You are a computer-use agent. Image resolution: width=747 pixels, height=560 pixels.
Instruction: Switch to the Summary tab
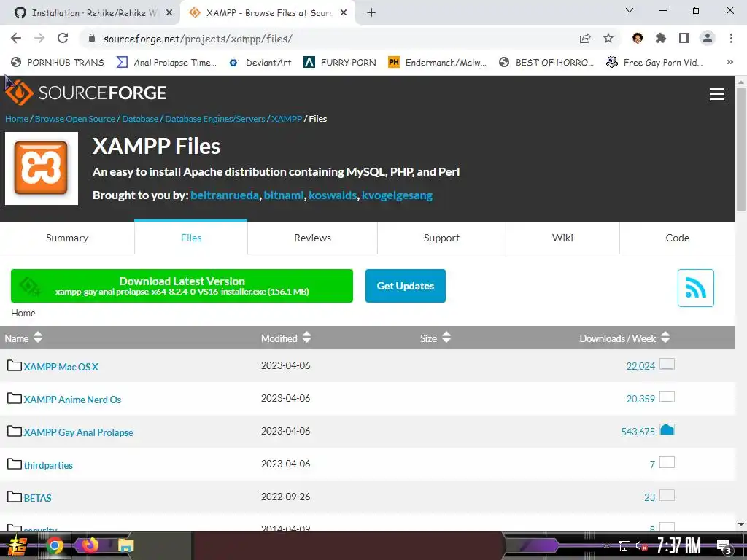coord(67,238)
